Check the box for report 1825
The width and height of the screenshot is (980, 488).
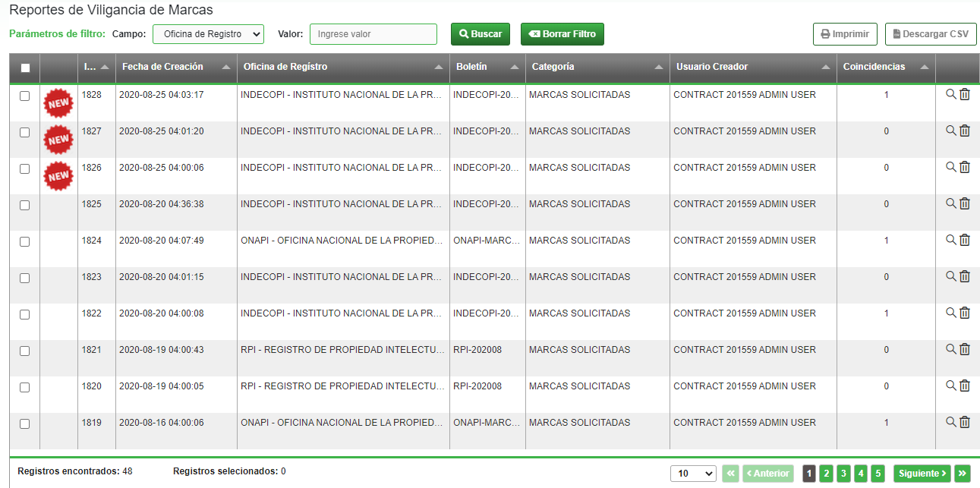(25, 205)
